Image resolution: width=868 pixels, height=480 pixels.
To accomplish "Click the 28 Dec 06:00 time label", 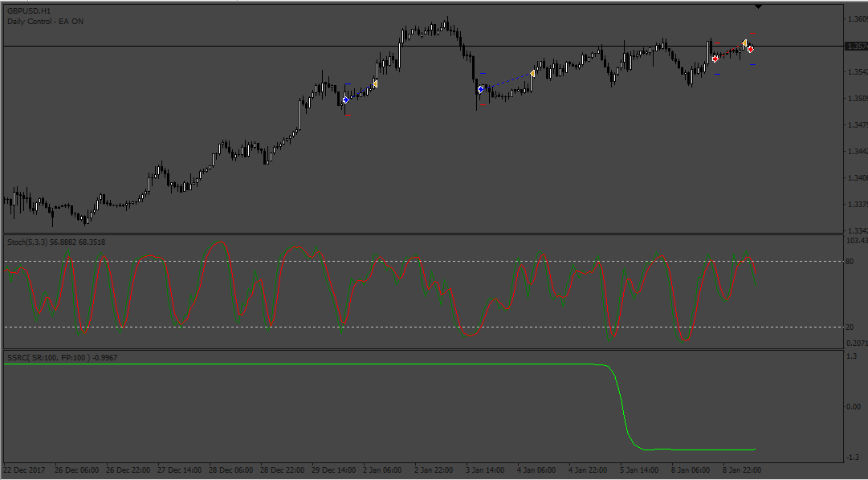I will pos(230,470).
